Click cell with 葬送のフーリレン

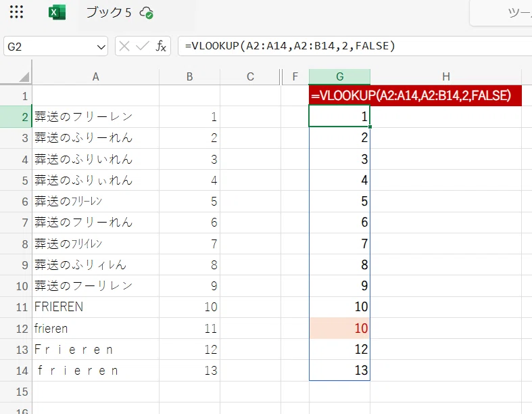point(96,286)
